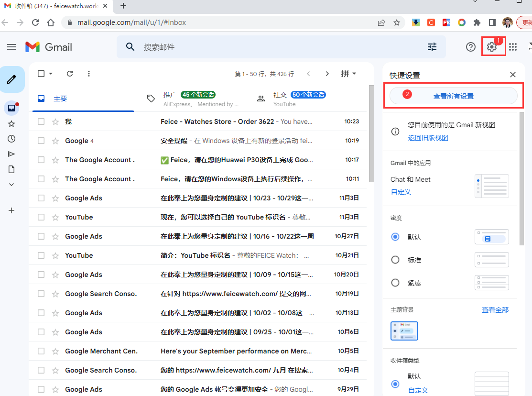The width and height of the screenshot is (532, 396).
Task: Open a new browser tab
Action: click(123, 6)
